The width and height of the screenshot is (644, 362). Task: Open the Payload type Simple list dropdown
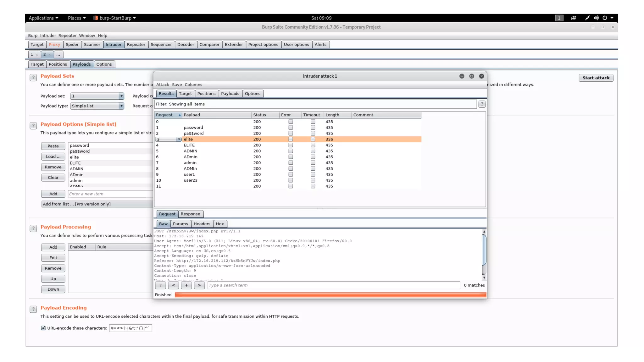pyautogui.click(x=121, y=106)
